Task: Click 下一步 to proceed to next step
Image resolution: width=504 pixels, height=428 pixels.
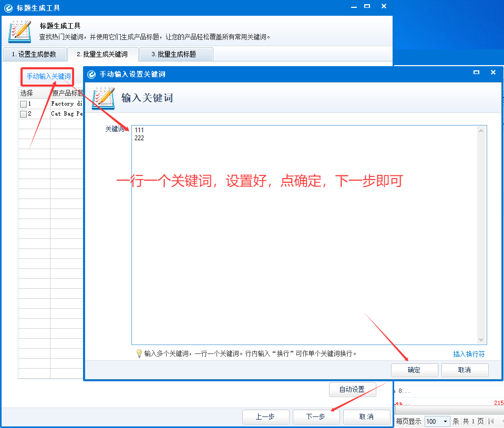Action: 315,416
